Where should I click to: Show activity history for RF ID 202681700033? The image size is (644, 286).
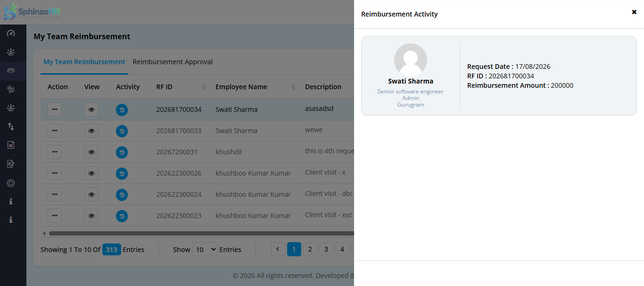[122, 131]
